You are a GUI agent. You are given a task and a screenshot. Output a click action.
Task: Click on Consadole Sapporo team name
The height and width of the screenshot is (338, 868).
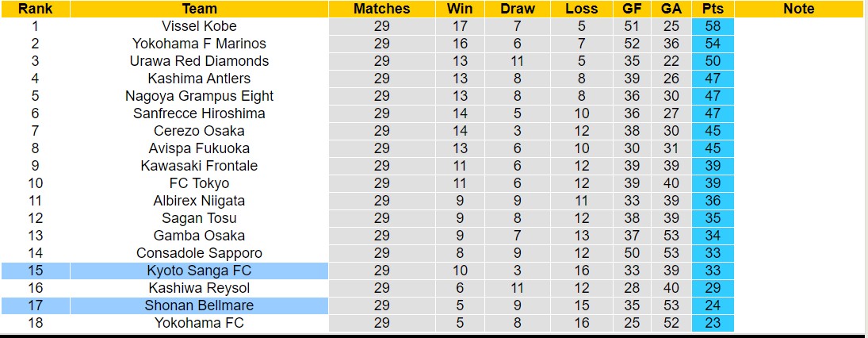pos(199,253)
